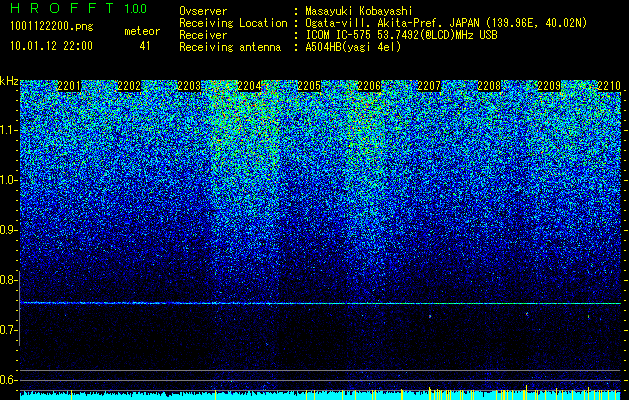The height and width of the screenshot is (400, 629).
Task: Click the meteor label
Action: pyautogui.click(x=142, y=31)
